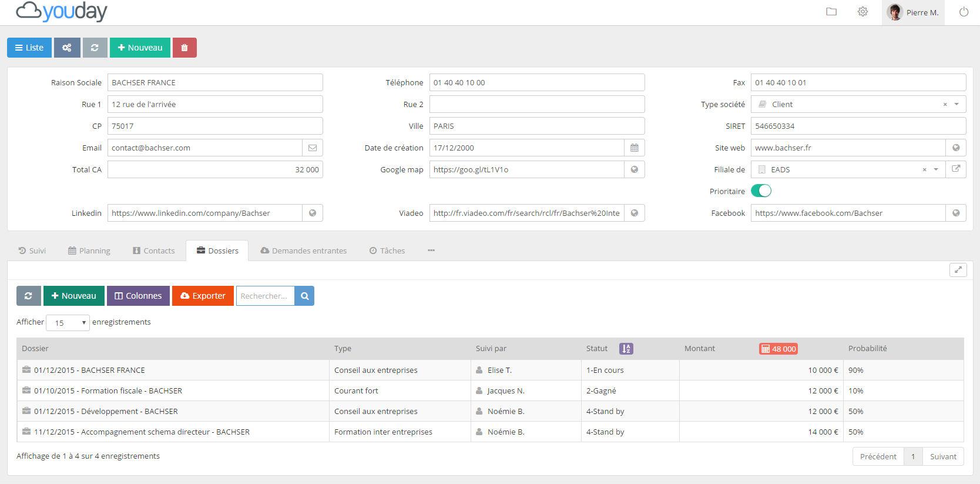Click the purple Colonnes button
Viewport: 980px width, 484px height.
(138, 296)
